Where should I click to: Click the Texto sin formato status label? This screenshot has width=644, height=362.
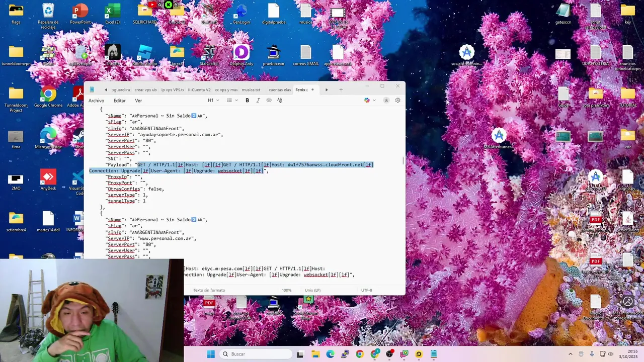point(209,290)
